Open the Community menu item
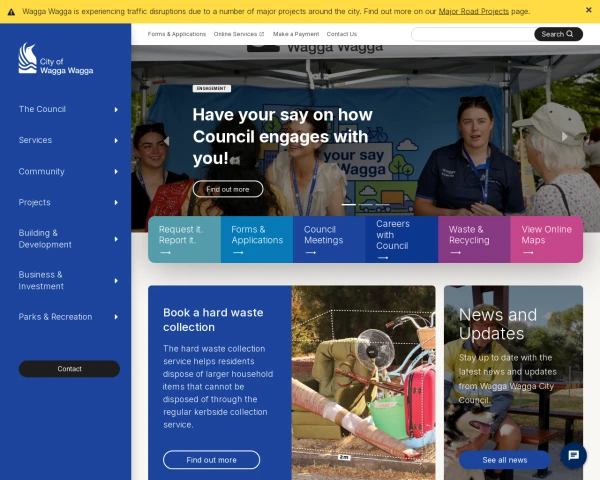The height and width of the screenshot is (480, 600). 42,171
